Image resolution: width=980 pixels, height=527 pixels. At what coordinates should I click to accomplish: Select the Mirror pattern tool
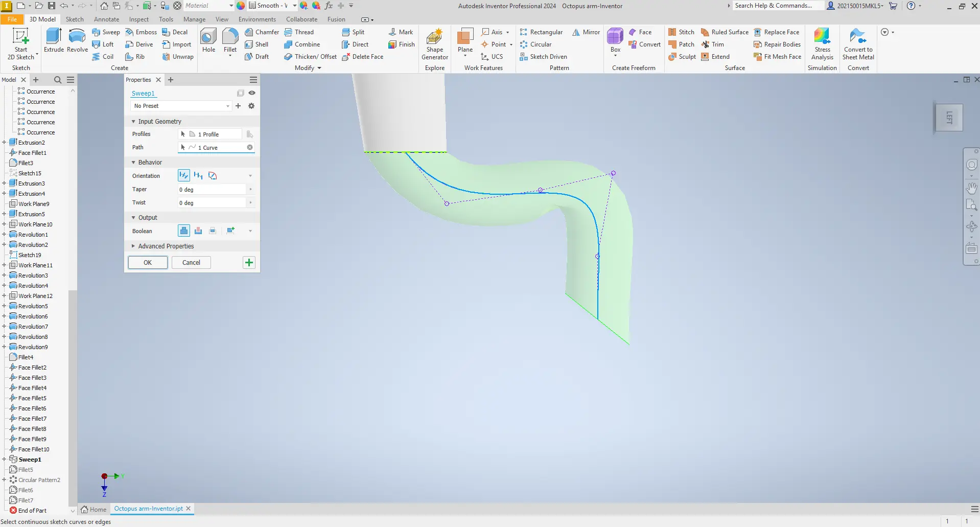point(586,32)
